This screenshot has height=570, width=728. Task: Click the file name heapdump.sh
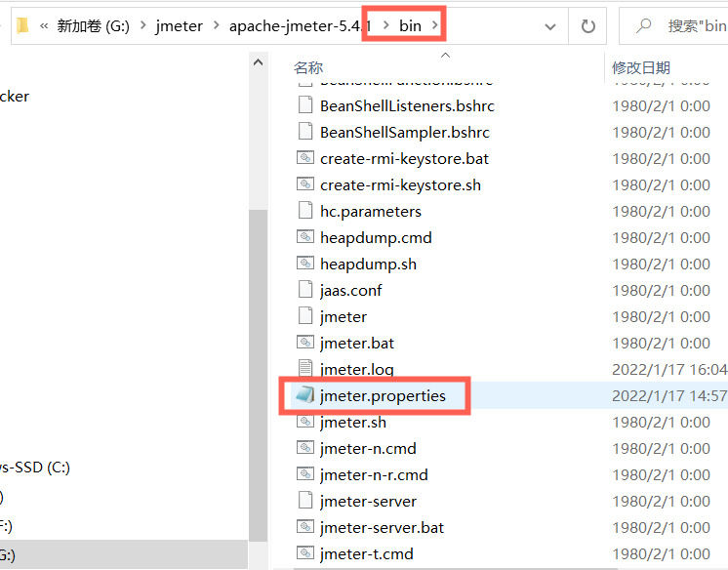click(x=368, y=265)
